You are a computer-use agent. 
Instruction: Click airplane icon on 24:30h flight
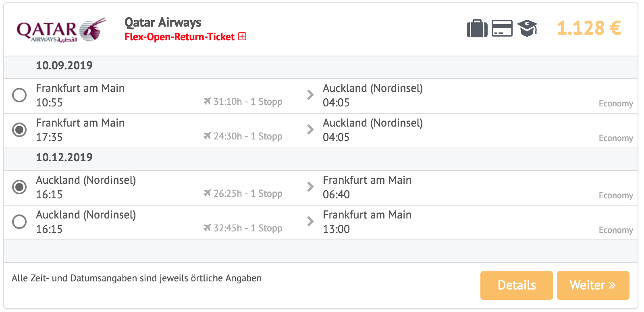click(x=207, y=136)
